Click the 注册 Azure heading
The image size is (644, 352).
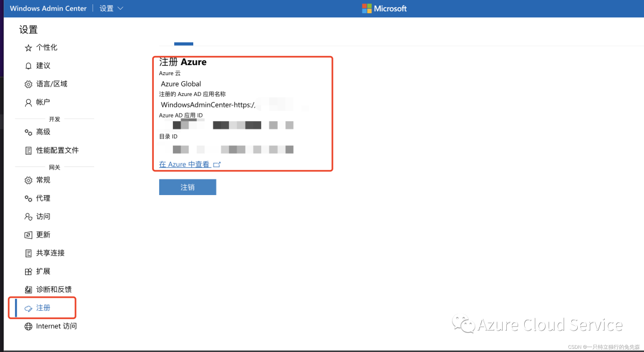(x=183, y=62)
